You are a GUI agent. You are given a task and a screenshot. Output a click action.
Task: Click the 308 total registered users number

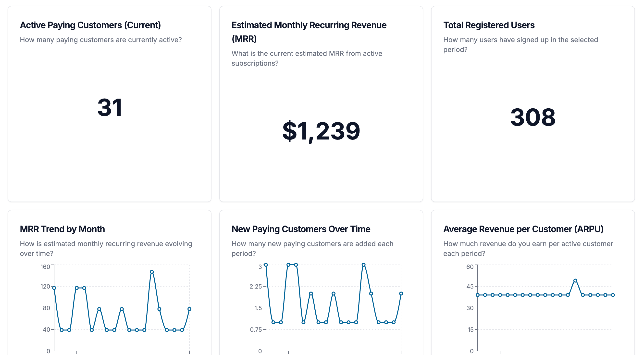533,117
